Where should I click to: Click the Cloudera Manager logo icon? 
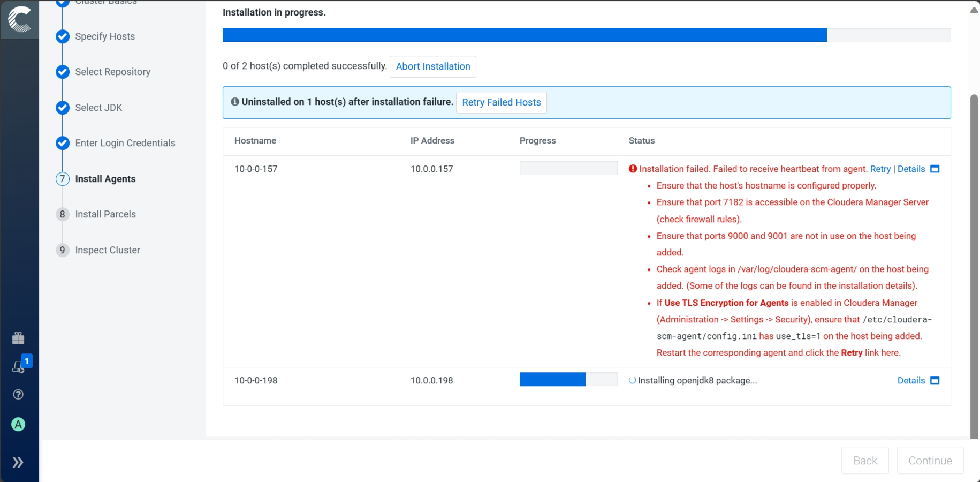point(20,19)
